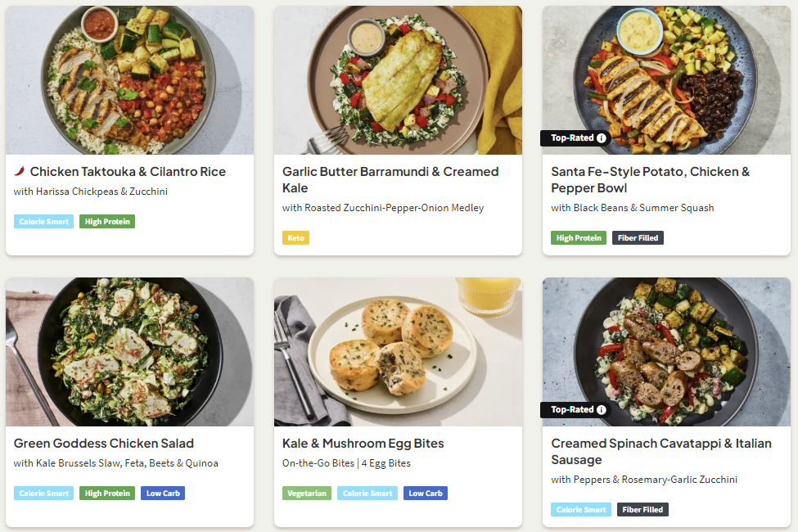Click Santa Fe-Style Potato, Chicken & Pepper Bowl title

click(650, 180)
